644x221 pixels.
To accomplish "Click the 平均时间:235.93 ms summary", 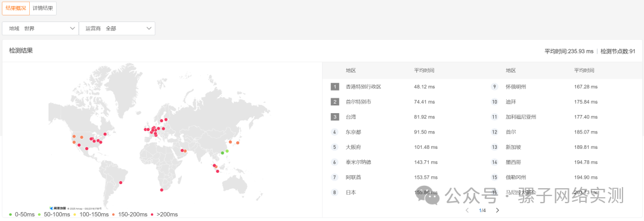I will point(569,51).
